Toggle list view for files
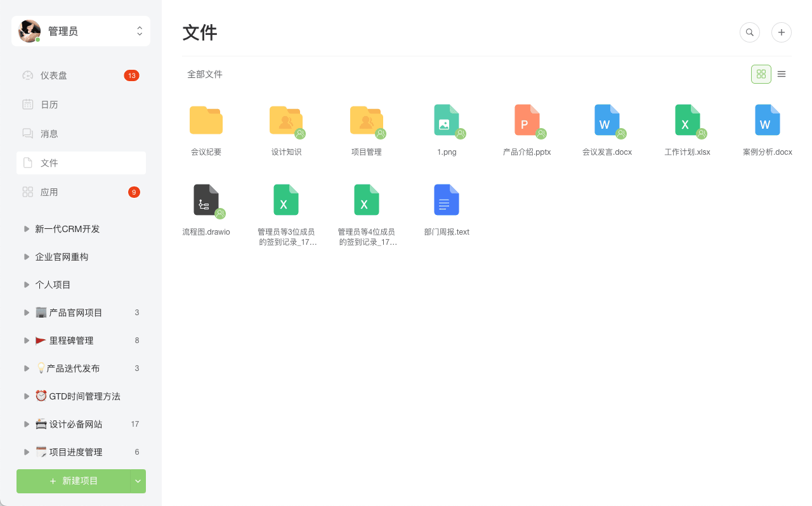Viewport: 812px width, 506px height. pos(782,74)
